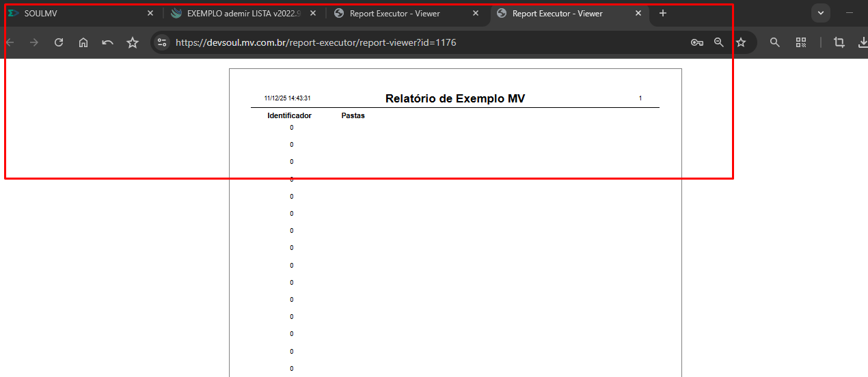868x377 pixels.
Task: Click the zoom magnifier inside the address bar
Action: tap(718, 42)
